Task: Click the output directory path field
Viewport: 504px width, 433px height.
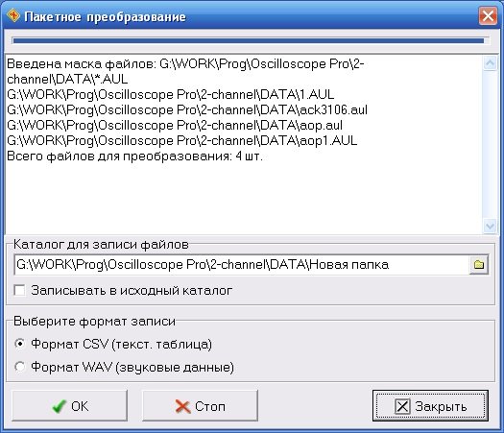Action: pyautogui.click(x=242, y=265)
